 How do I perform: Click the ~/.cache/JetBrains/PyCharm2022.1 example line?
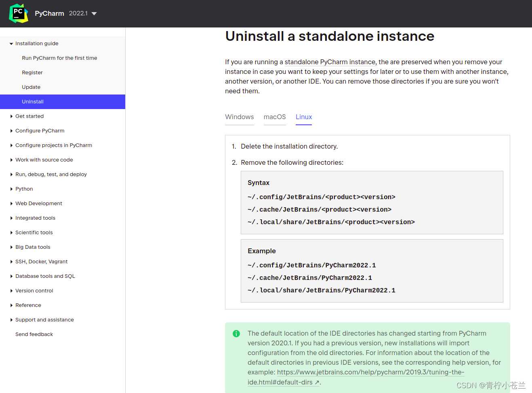tap(310, 277)
